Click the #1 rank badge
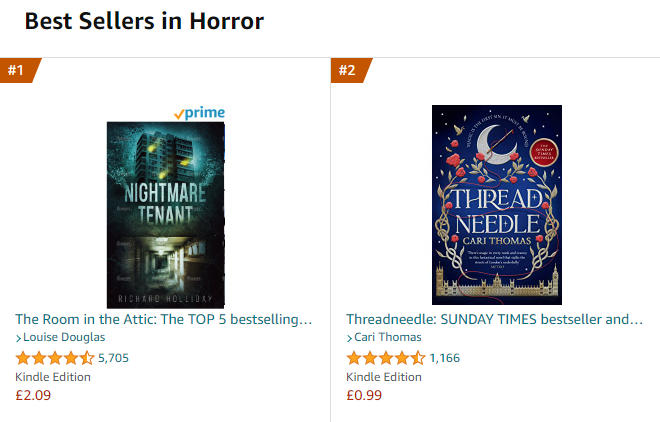The image size is (660, 422). [x=17, y=71]
